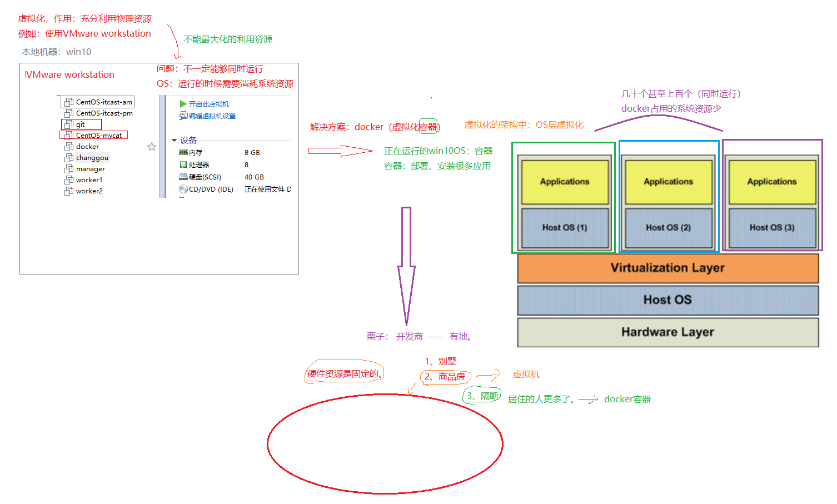
Task: Click the list item 1、别墅
Action: [440, 361]
